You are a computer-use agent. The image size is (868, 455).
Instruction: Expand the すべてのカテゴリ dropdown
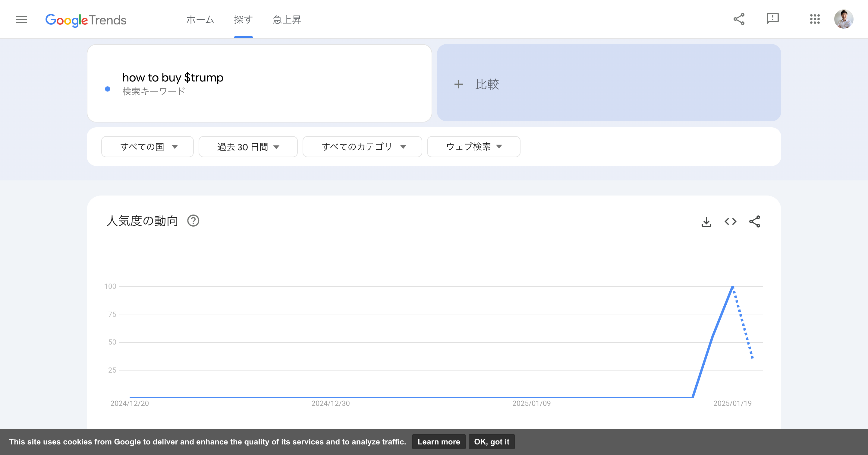pos(362,147)
